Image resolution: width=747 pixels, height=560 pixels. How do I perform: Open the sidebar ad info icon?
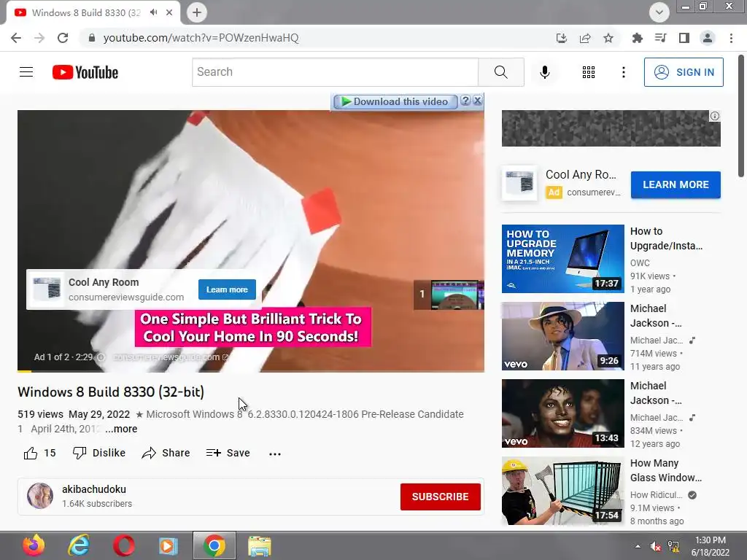click(x=715, y=116)
